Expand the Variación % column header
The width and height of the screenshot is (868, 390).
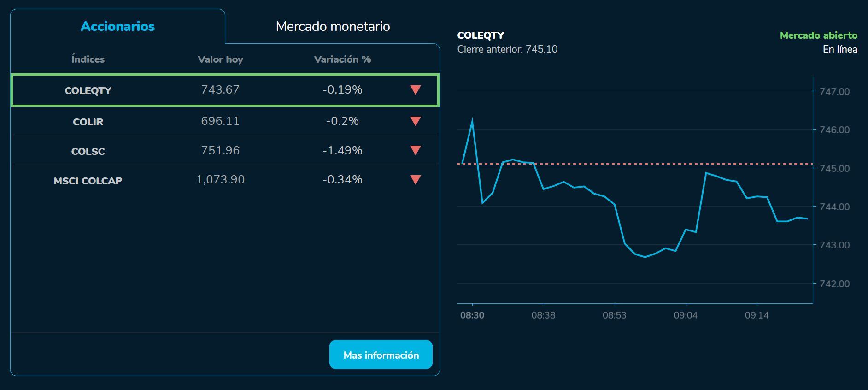pyautogui.click(x=342, y=59)
